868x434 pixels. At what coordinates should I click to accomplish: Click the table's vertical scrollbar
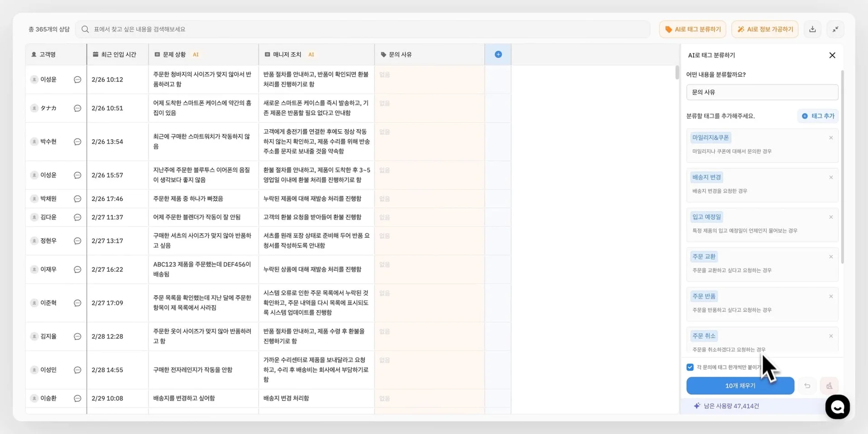pyautogui.click(x=677, y=72)
